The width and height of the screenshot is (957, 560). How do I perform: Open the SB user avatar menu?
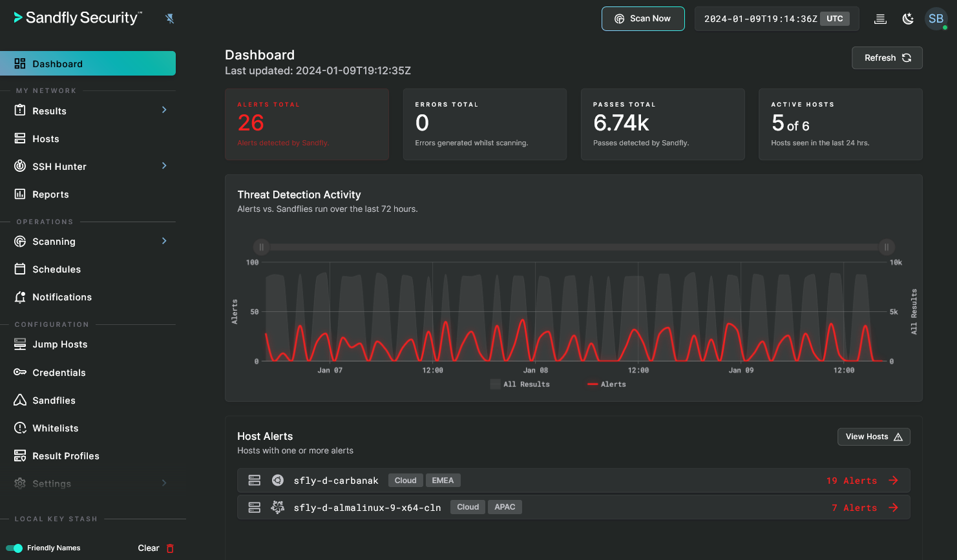[x=936, y=19]
